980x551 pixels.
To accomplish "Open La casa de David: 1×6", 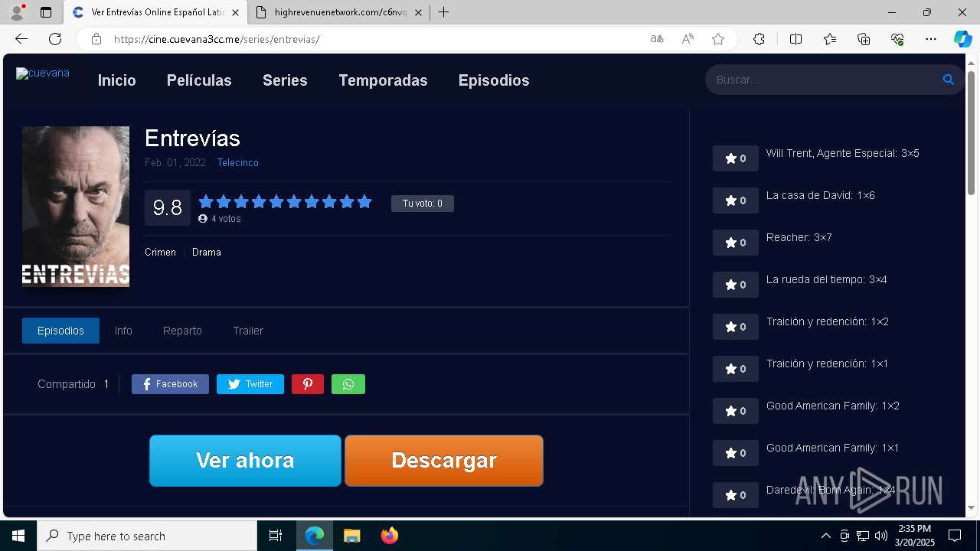I will tap(820, 195).
